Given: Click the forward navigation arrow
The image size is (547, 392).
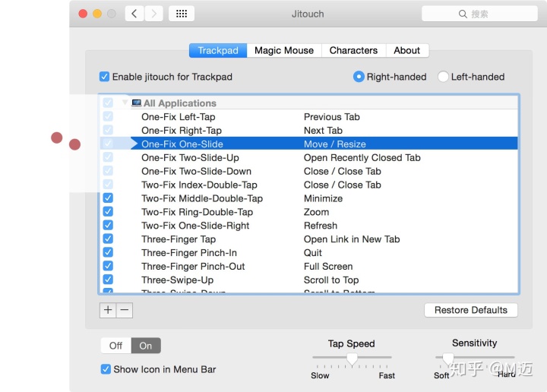Looking at the screenshot, I should (x=153, y=14).
